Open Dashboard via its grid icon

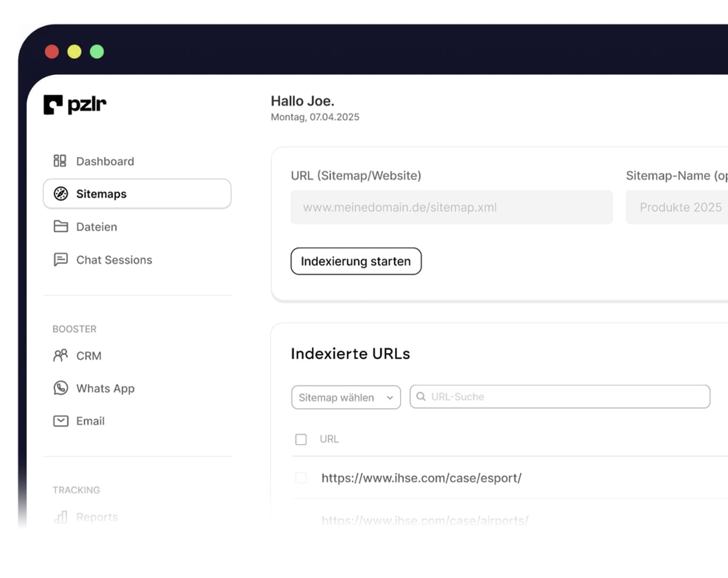pos(60,161)
